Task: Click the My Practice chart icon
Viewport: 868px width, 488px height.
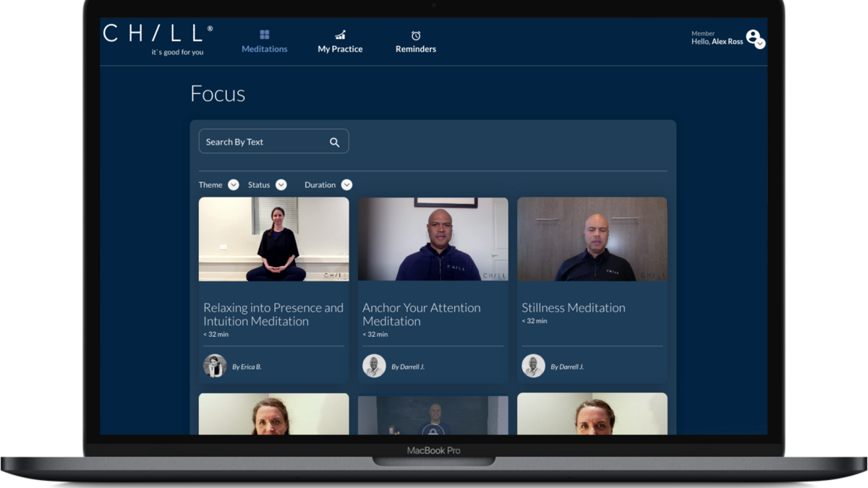Action: 339,33
